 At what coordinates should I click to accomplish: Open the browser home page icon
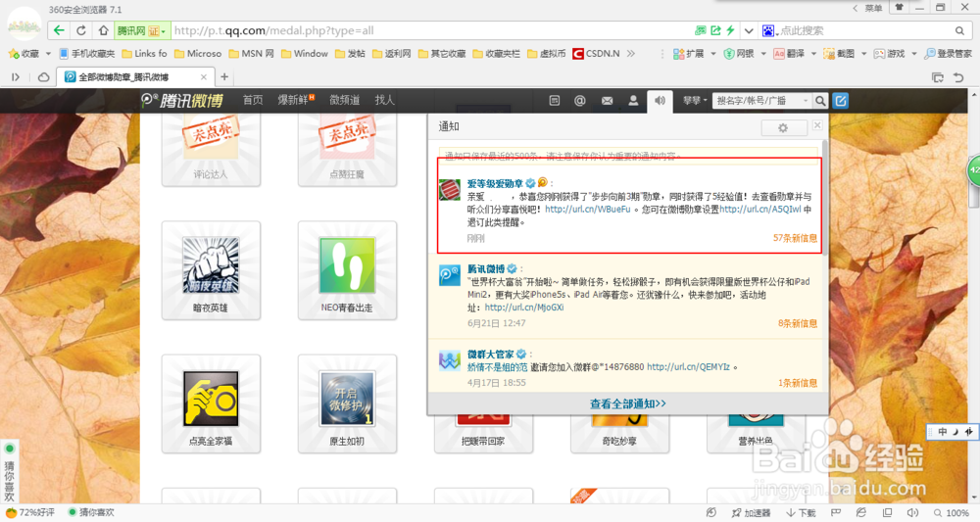[103, 30]
